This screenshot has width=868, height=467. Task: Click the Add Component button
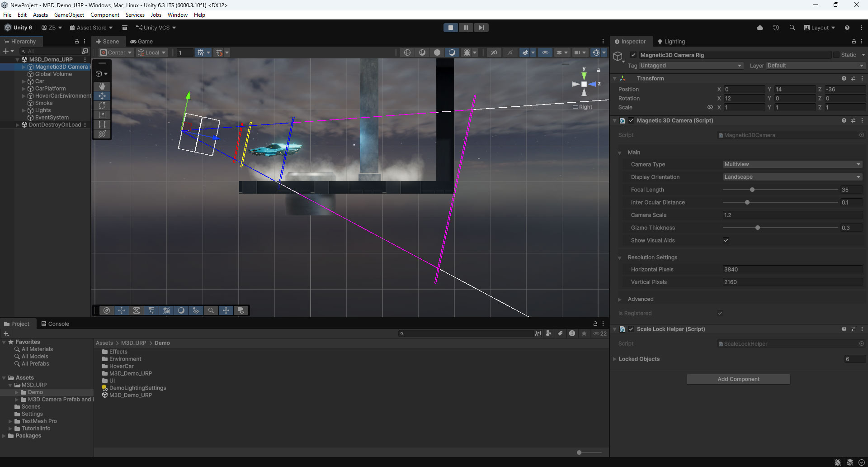coord(738,379)
